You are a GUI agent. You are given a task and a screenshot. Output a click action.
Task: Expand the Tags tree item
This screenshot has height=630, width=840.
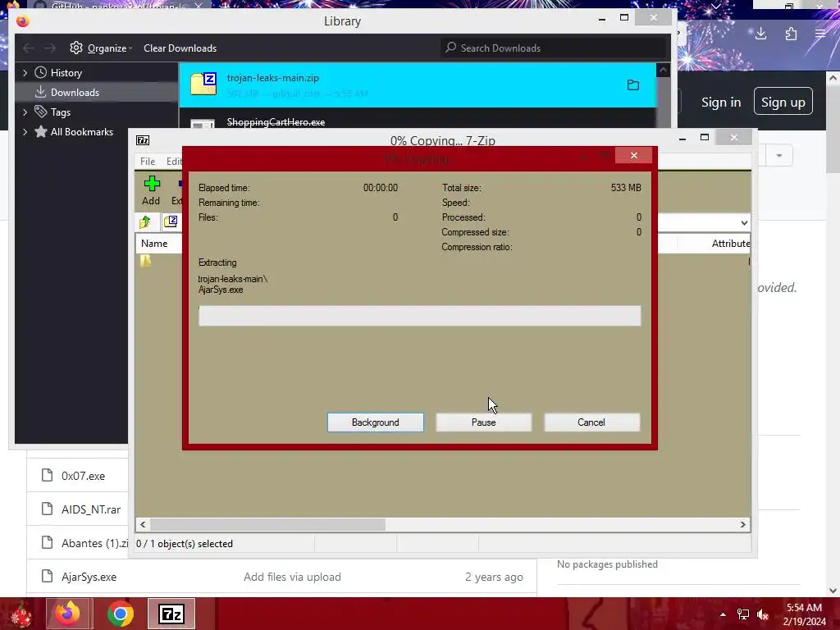point(25,112)
